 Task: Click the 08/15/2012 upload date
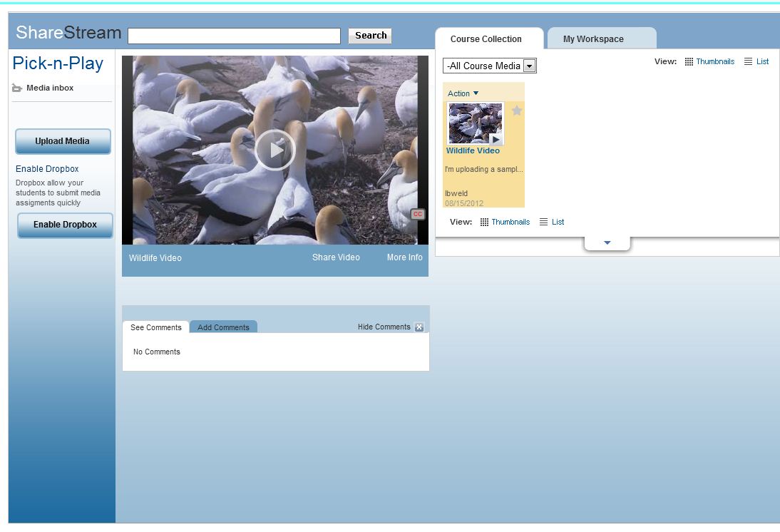(x=464, y=203)
